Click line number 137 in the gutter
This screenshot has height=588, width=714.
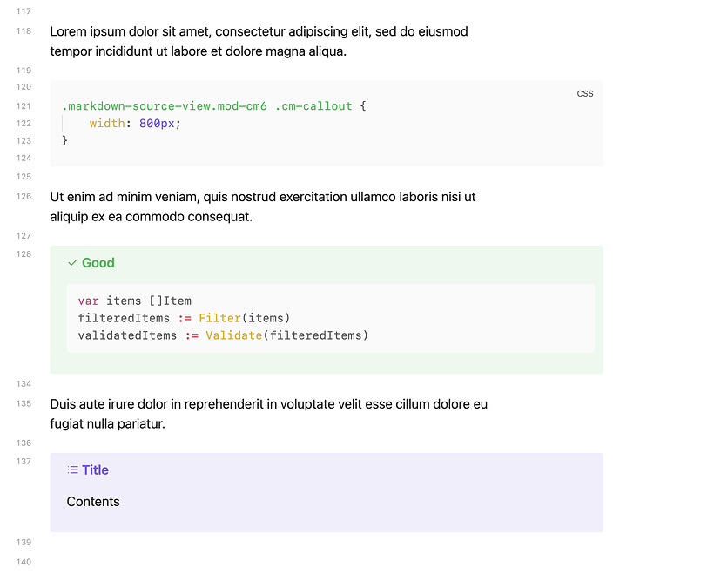point(23,461)
